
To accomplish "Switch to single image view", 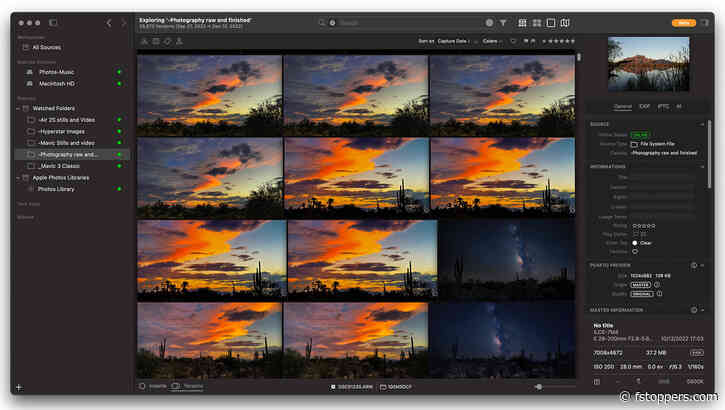I will [x=551, y=23].
